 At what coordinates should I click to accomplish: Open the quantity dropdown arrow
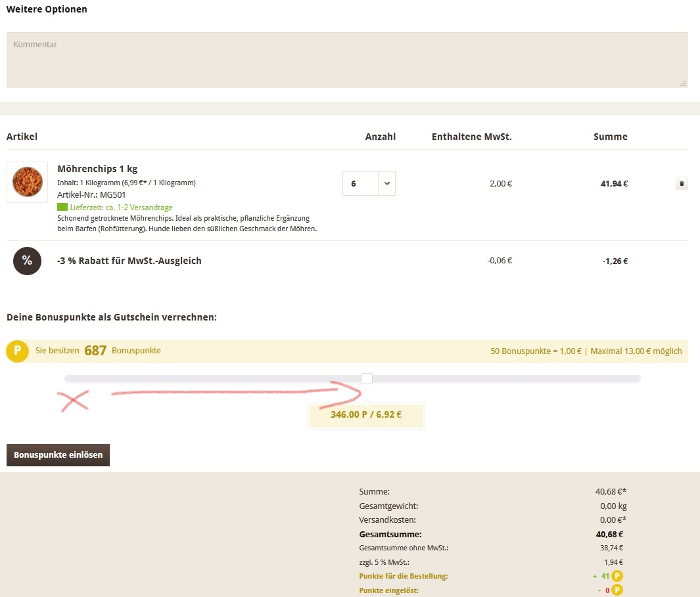(387, 183)
